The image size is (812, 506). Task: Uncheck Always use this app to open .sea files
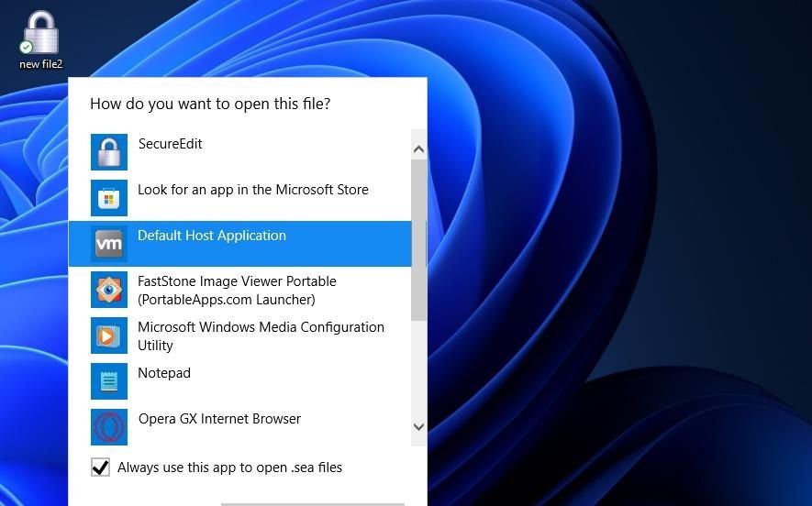pyautogui.click(x=100, y=467)
